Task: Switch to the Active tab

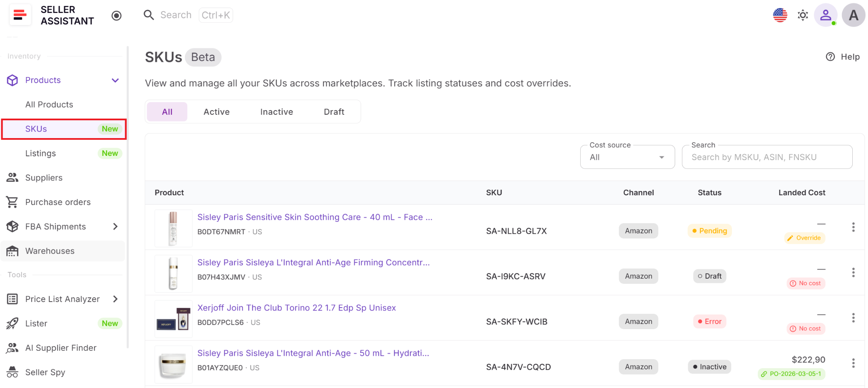Action: tap(217, 112)
